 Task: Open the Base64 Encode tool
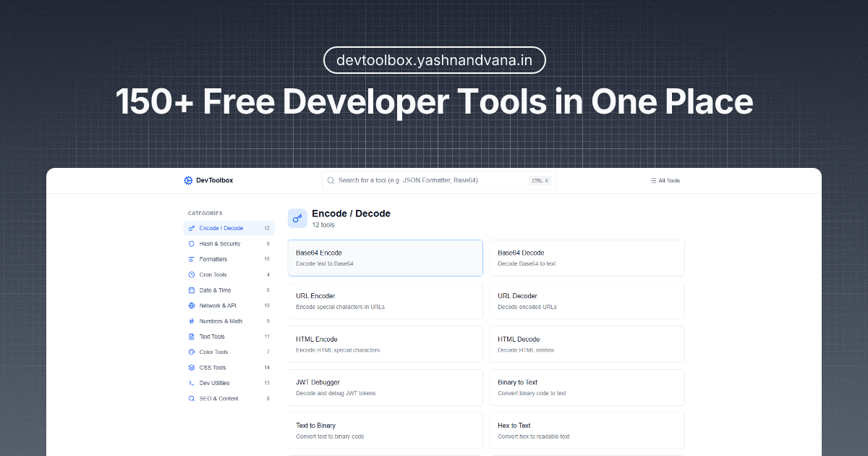point(385,258)
